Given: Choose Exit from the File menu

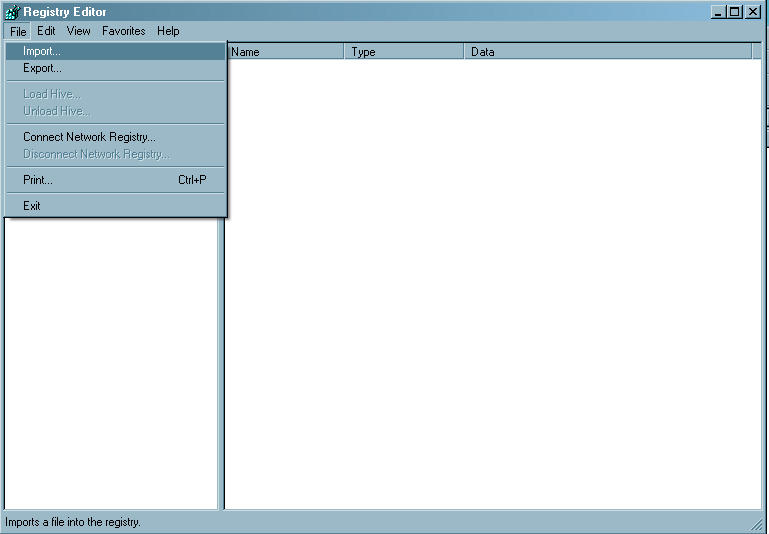Looking at the screenshot, I should 116,206.
